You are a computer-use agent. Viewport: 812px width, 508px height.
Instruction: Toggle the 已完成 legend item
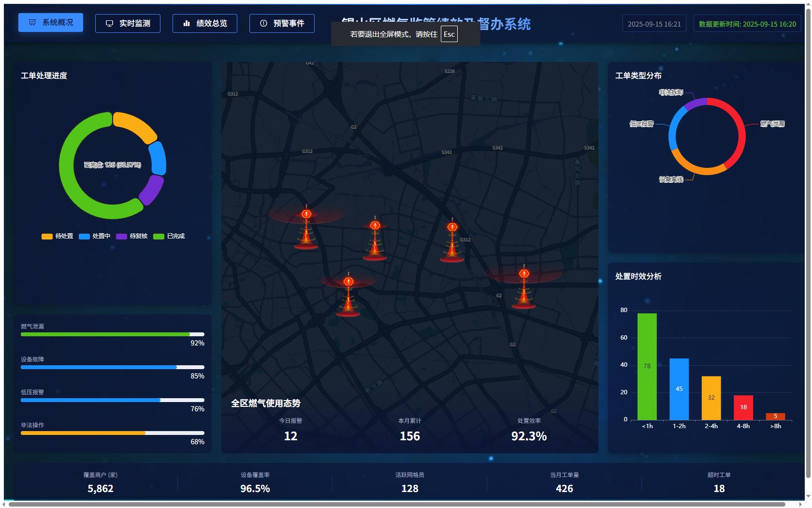click(169, 236)
